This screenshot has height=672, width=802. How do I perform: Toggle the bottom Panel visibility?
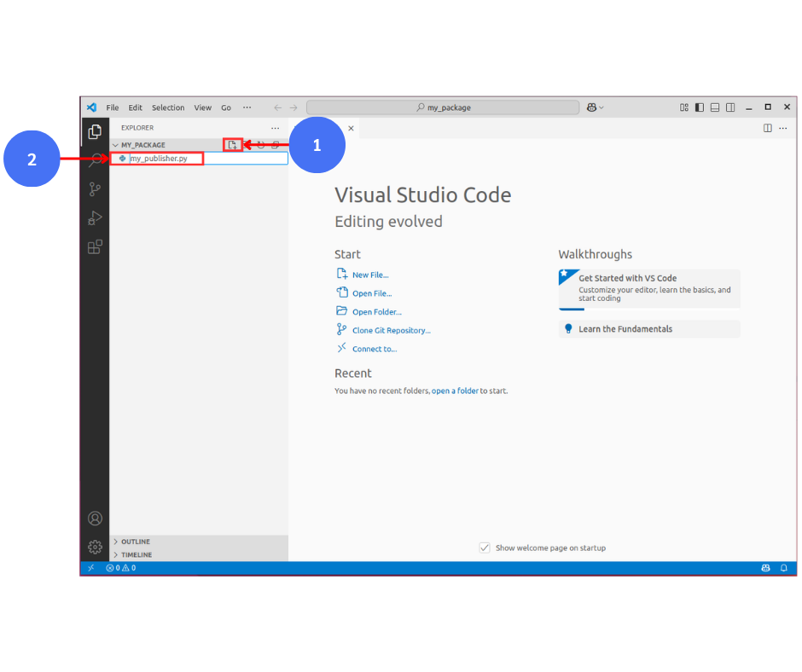715,107
